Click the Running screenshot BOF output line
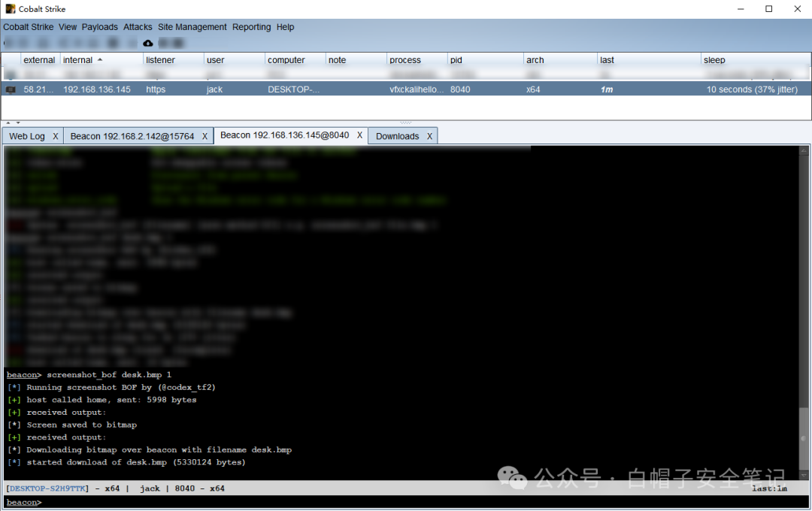 [111, 387]
